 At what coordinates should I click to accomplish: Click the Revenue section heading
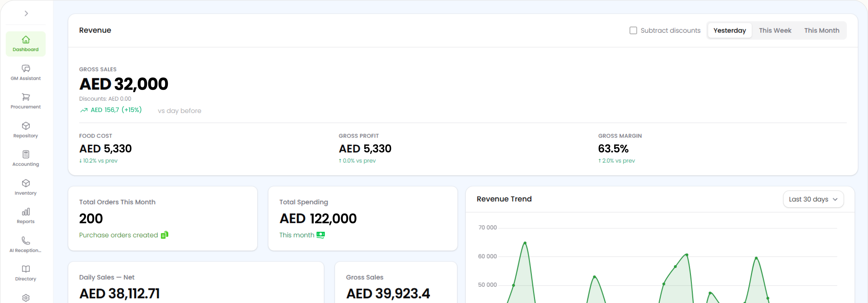(x=95, y=30)
